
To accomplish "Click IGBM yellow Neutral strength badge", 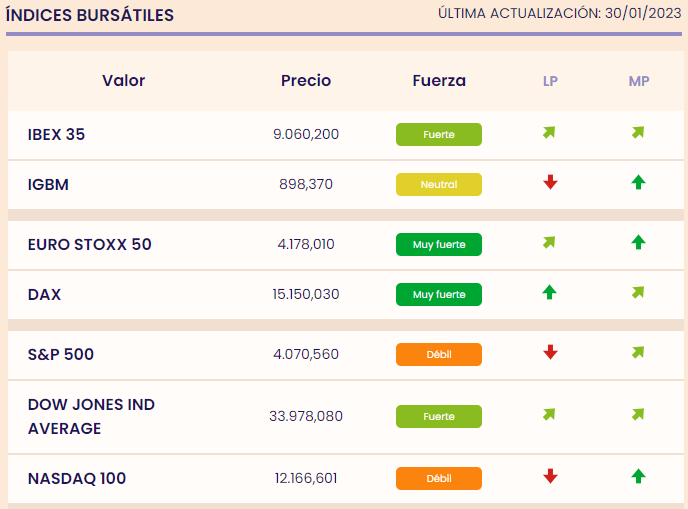I will click(x=439, y=185).
